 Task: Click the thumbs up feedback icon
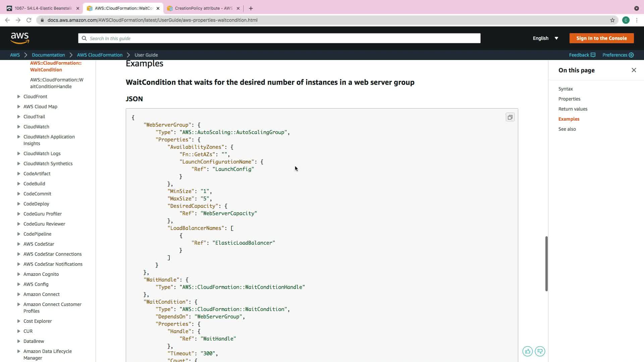pos(527,351)
